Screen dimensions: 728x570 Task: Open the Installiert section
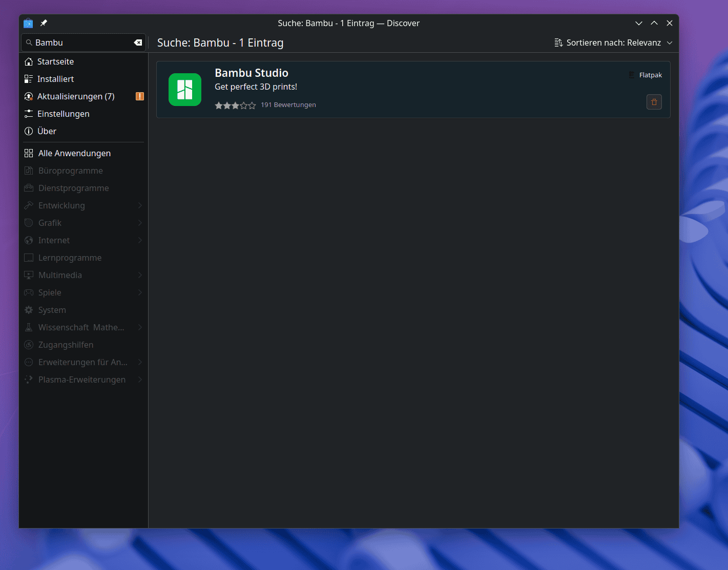pyautogui.click(x=84, y=79)
